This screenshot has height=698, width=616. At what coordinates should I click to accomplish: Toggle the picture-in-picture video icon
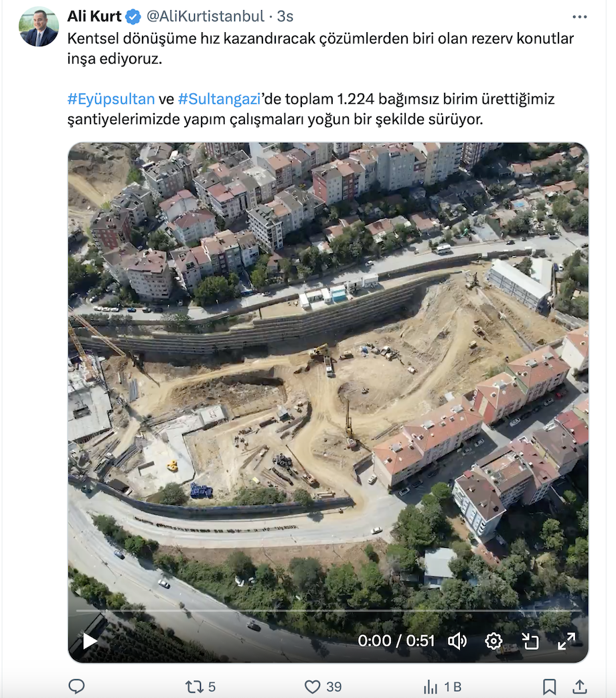click(530, 641)
